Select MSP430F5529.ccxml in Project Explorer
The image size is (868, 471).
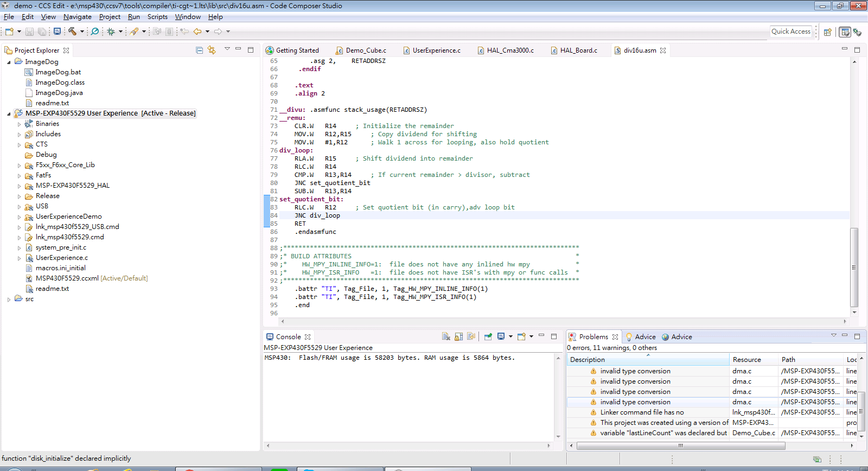point(67,278)
